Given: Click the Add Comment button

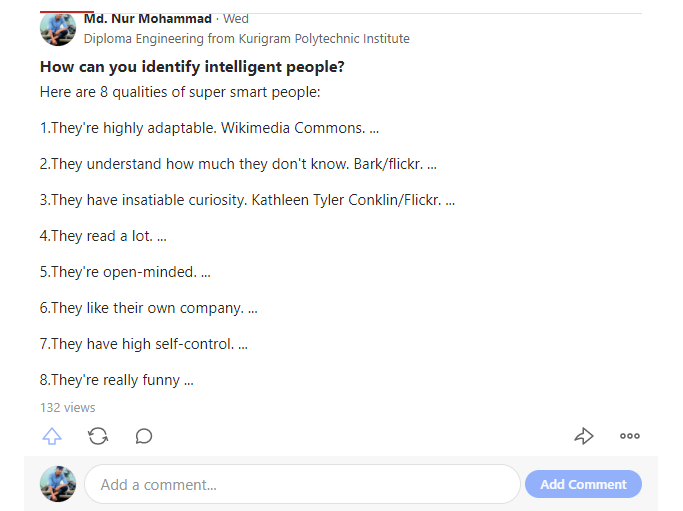Looking at the screenshot, I should pyautogui.click(x=583, y=484).
